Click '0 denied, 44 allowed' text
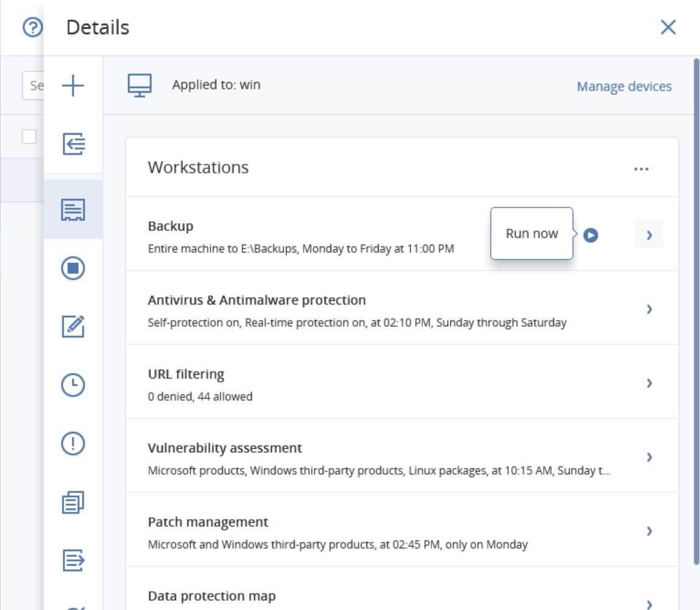The width and height of the screenshot is (700, 610). point(200,396)
